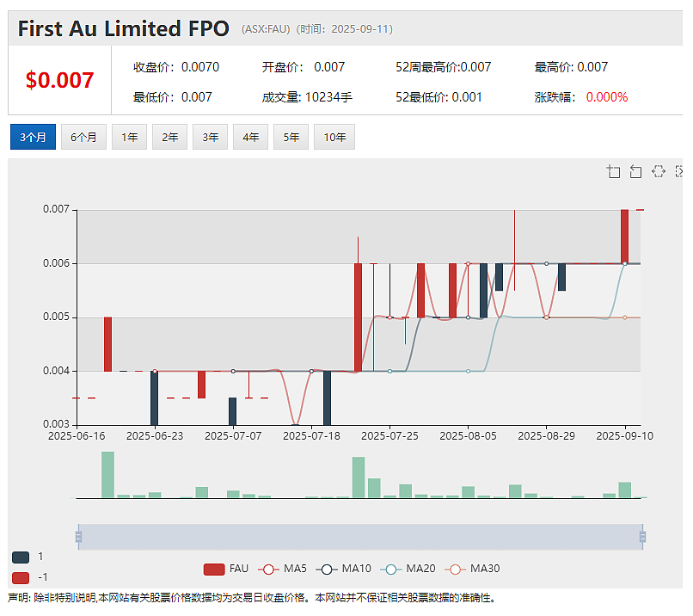Click the (ASX:FAU) ticker text
Screen dimensions: 693x616
coord(266,29)
